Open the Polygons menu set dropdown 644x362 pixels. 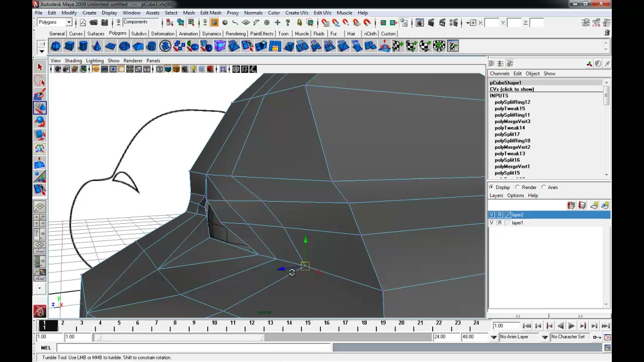(x=55, y=22)
